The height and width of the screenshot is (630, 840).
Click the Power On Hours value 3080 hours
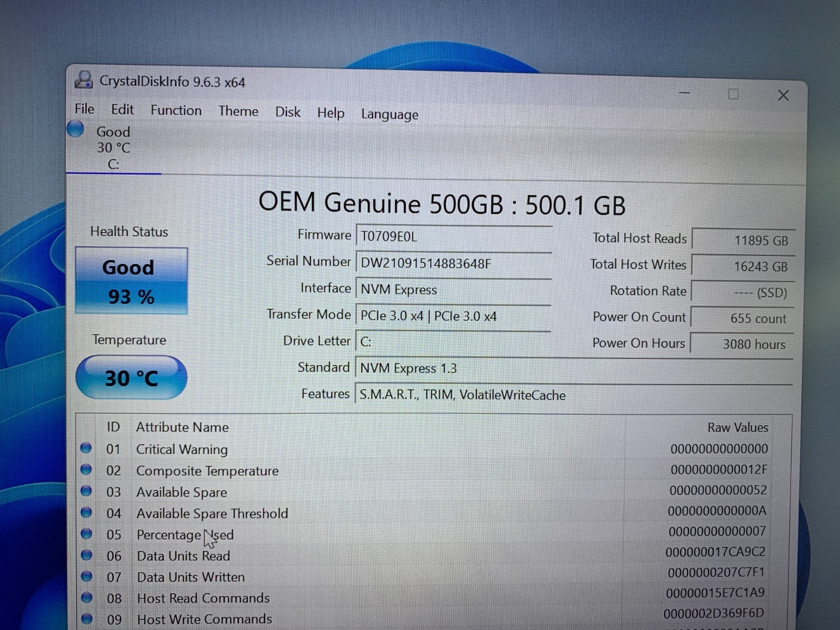[742, 344]
